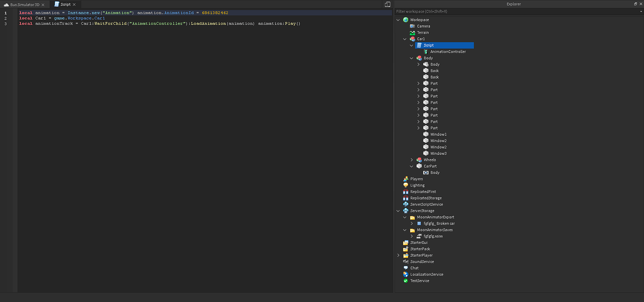Click the SoundService speaker icon
The height and width of the screenshot is (302, 644).
click(406, 261)
